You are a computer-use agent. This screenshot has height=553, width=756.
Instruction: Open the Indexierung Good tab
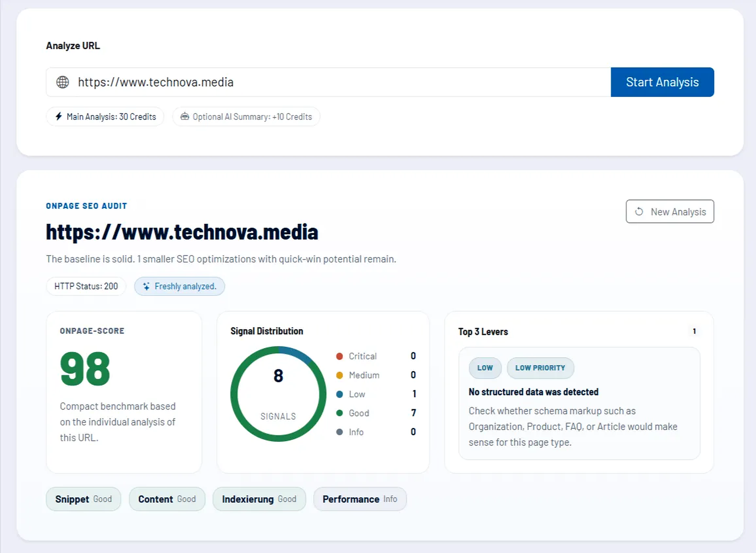point(259,499)
